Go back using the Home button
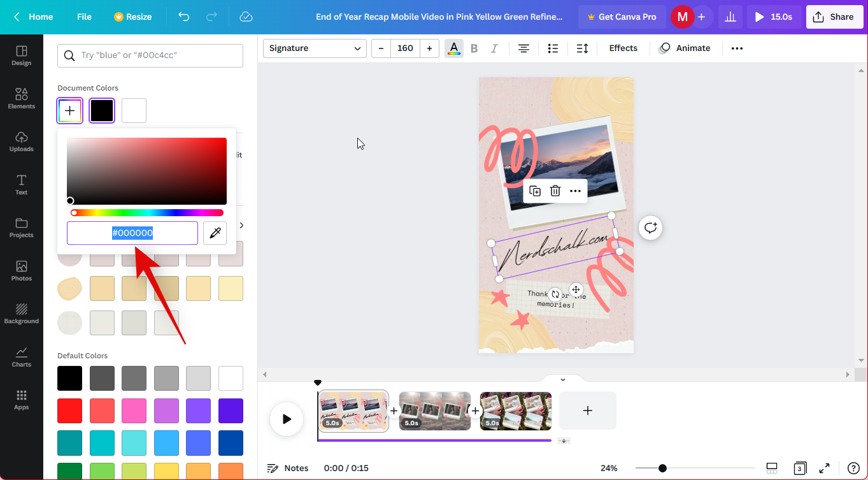This screenshot has height=480, width=868. [33, 17]
